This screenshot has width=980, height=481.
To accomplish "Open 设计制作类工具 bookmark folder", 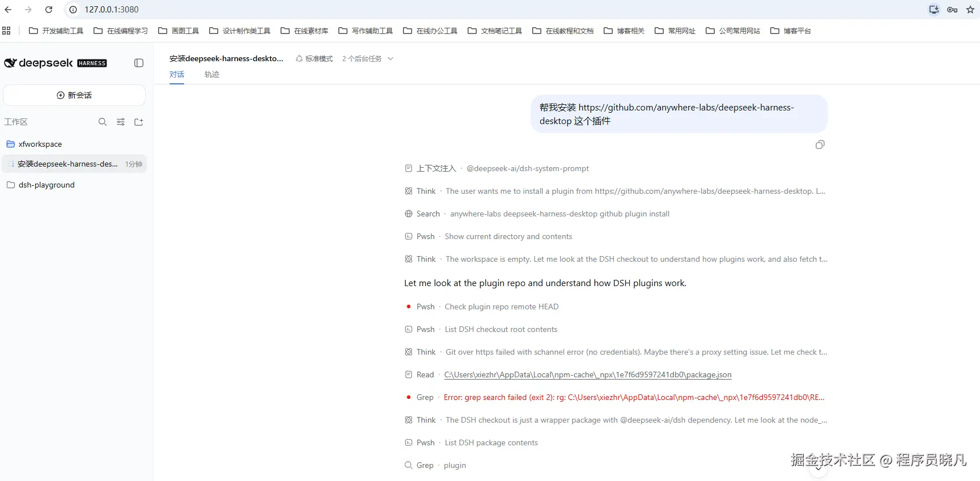I will click(240, 31).
